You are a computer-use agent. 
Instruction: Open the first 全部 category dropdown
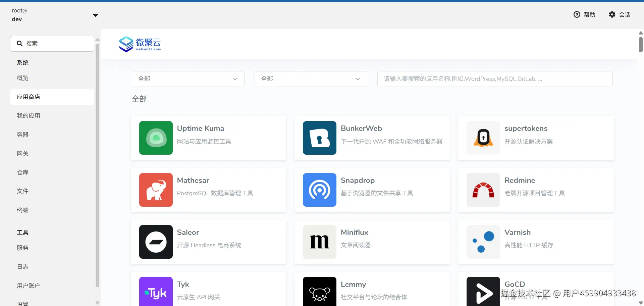point(188,79)
